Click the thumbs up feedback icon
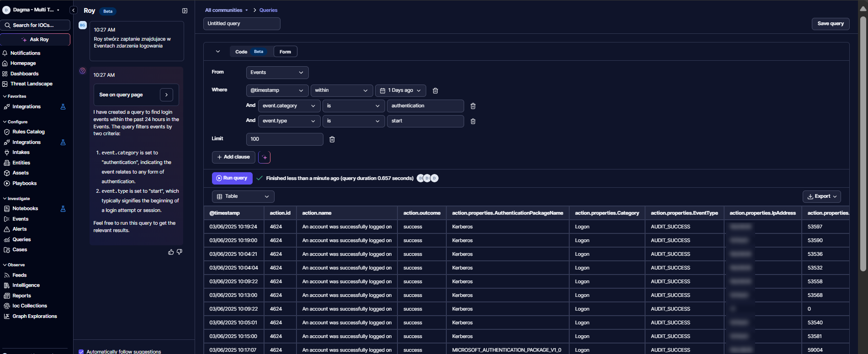Viewport: 868px width, 354px height. pyautogui.click(x=171, y=252)
